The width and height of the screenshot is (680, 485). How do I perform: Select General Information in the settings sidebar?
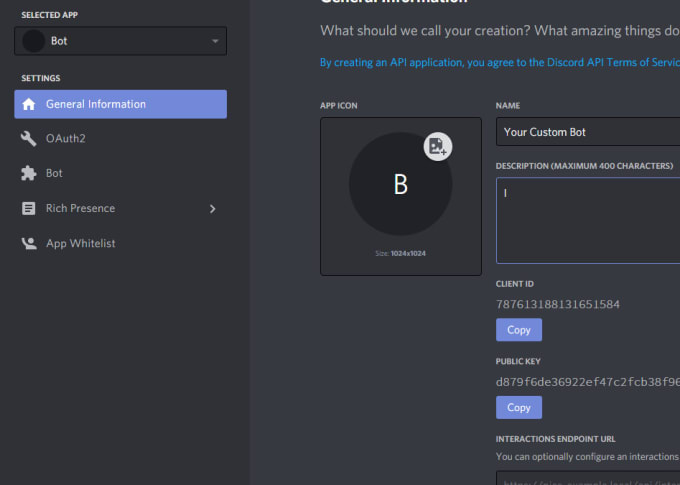coord(120,104)
